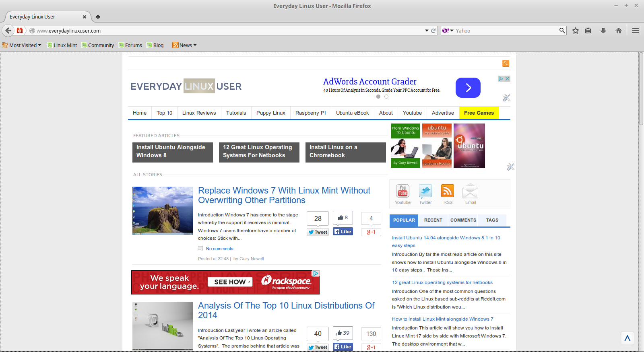Bookmark this page with the star icon
The width and height of the screenshot is (644, 352).
point(576,31)
